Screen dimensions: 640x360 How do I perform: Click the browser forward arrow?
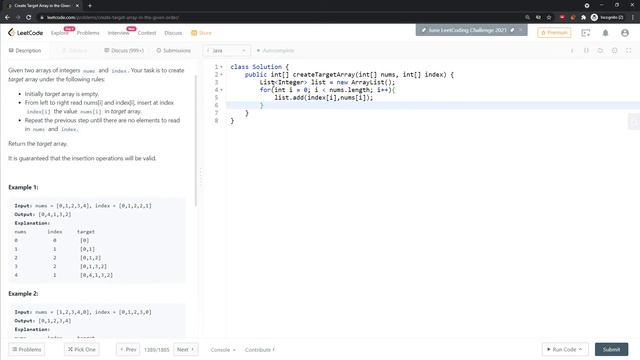coord(18,17)
